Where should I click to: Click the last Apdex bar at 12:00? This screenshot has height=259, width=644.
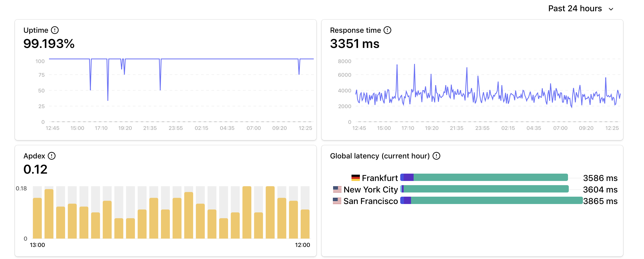click(x=305, y=224)
